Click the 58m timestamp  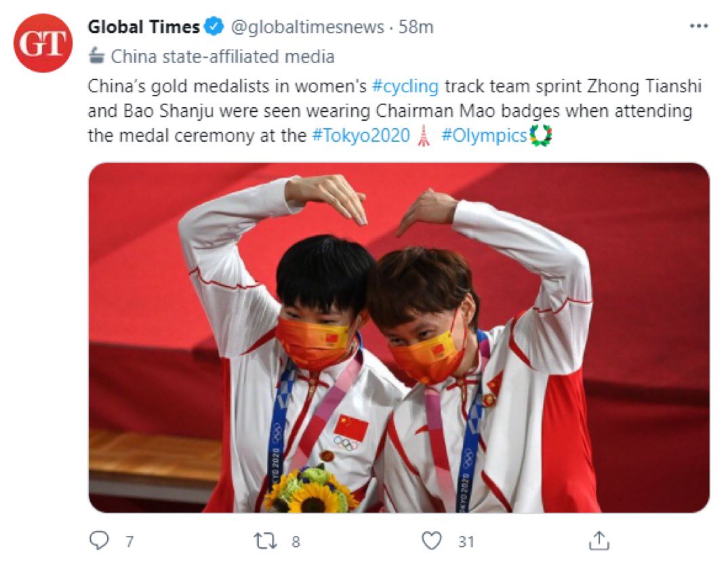416,27
